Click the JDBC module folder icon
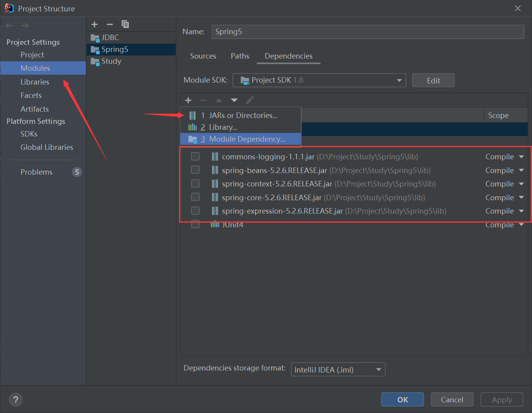The image size is (532, 413). tap(95, 38)
